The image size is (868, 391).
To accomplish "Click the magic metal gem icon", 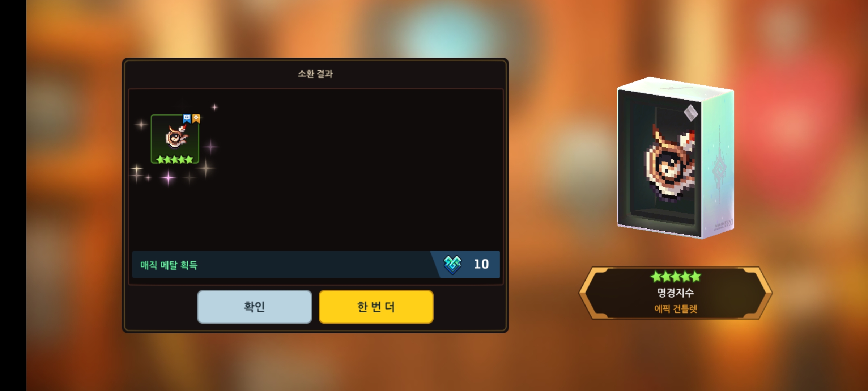I will [452, 265].
